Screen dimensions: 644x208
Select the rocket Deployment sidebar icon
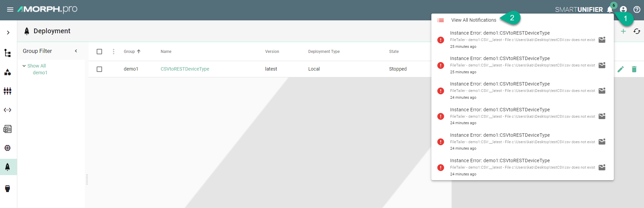[x=7, y=167]
